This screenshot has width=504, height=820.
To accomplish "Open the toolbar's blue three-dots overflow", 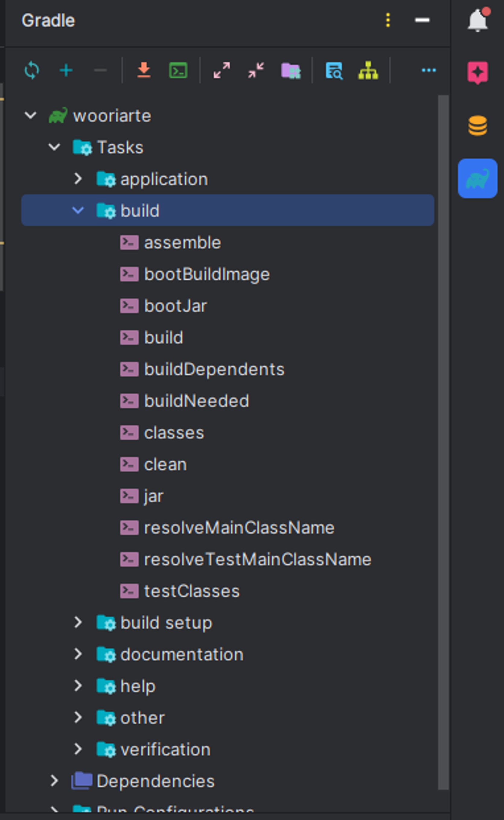I will coord(429,70).
